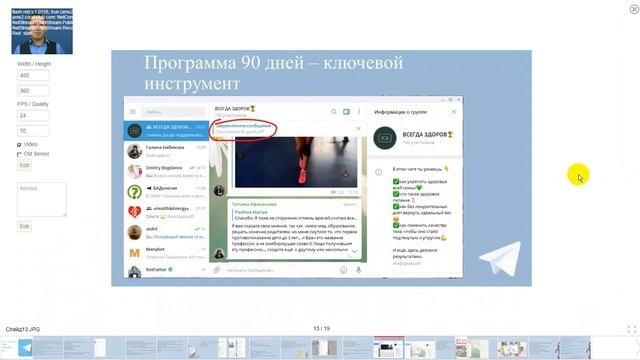Click the Telegram chat search field in slide
Screen dimensions: 640x360
point(173,111)
